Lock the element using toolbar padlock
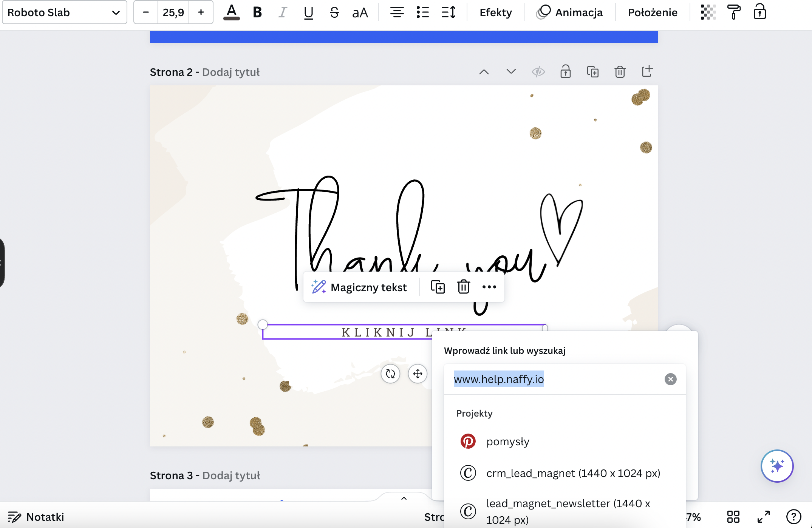 [759, 12]
